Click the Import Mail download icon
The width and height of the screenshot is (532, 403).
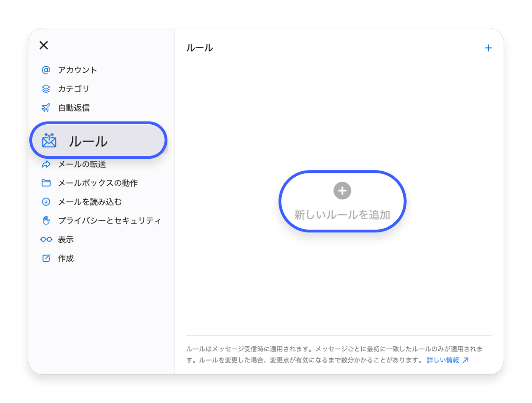click(46, 202)
